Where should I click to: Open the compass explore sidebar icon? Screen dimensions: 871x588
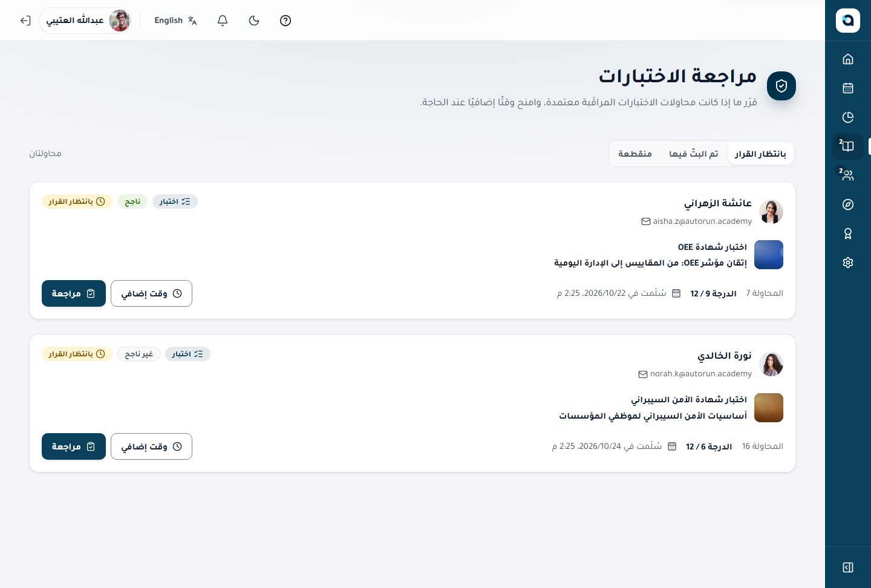(848, 204)
